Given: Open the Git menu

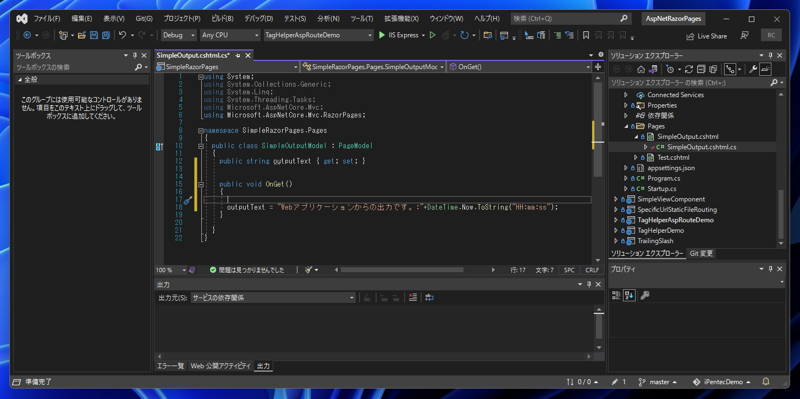Looking at the screenshot, I should point(144,19).
